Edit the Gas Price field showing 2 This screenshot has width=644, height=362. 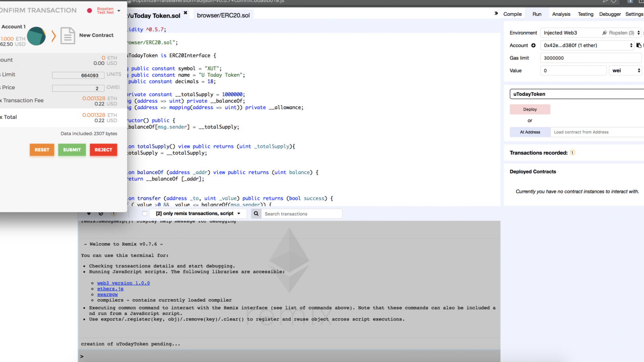coord(78,88)
